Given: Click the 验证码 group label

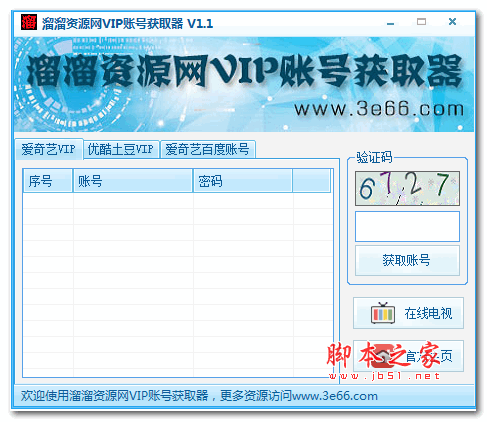Looking at the screenshot, I should click(x=374, y=157).
